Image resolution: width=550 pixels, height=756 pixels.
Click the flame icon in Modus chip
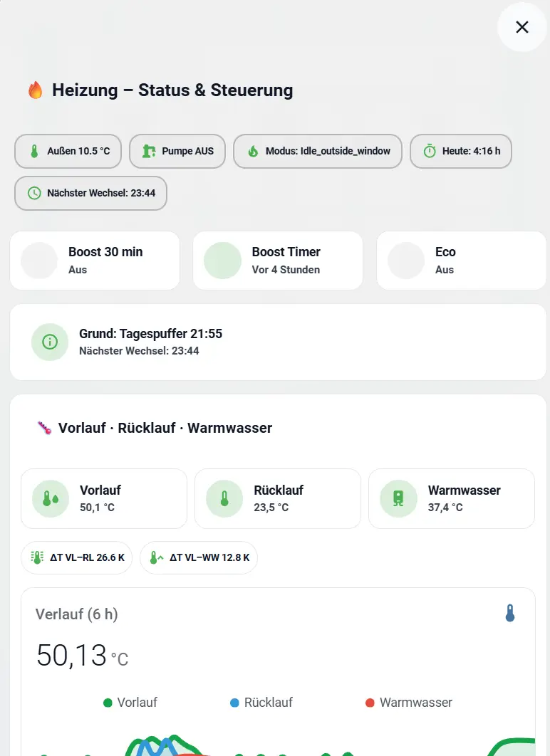point(253,151)
